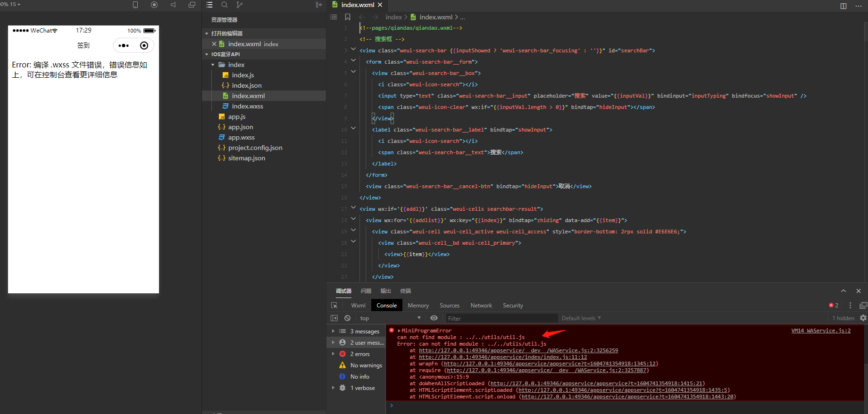Close the index.wxml editor tab
The image size is (868, 414).
[x=380, y=5]
